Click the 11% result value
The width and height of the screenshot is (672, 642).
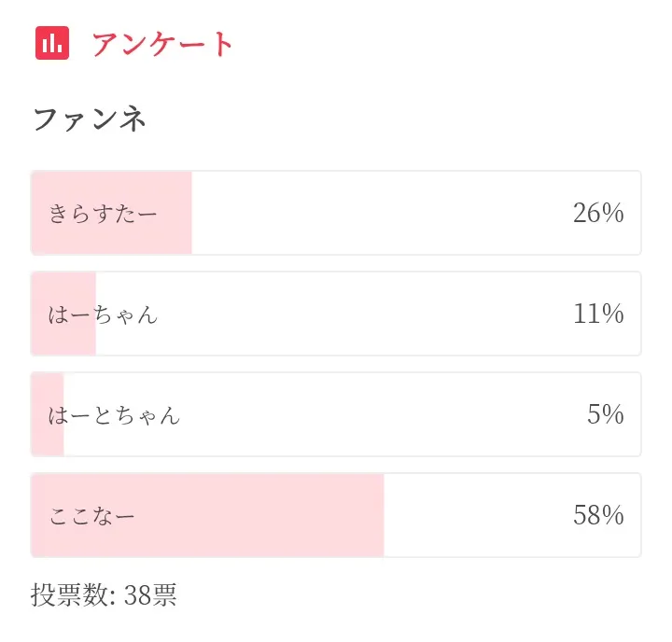click(597, 314)
